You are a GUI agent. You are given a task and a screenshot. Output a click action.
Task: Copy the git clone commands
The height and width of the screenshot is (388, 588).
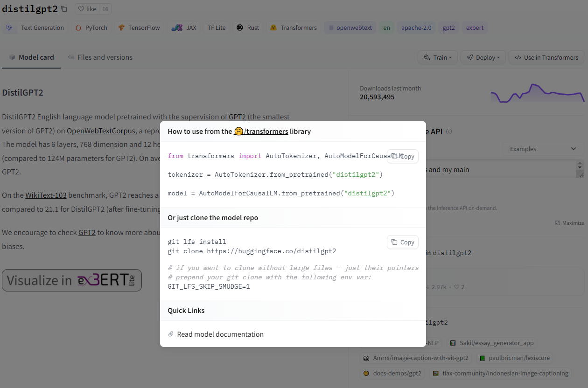point(403,242)
